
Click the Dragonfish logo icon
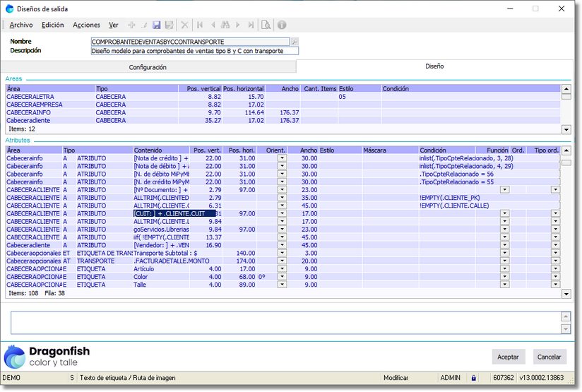(x=15, y=357)
